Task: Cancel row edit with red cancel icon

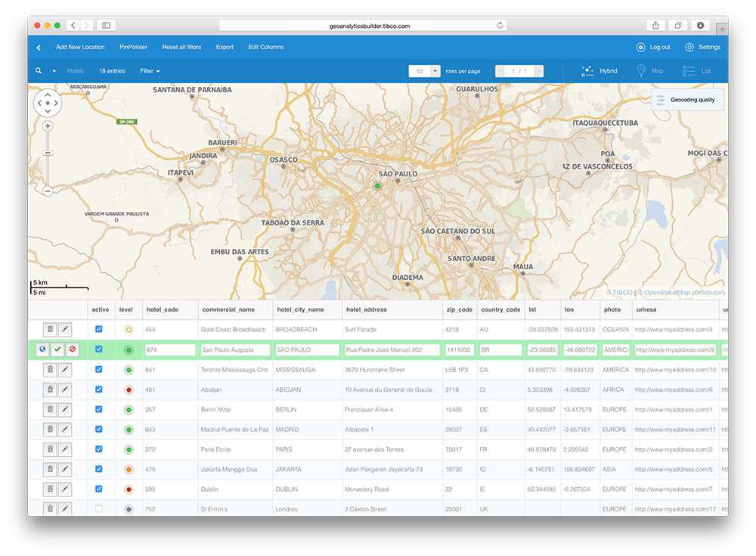Action: (x=73, y=349)
